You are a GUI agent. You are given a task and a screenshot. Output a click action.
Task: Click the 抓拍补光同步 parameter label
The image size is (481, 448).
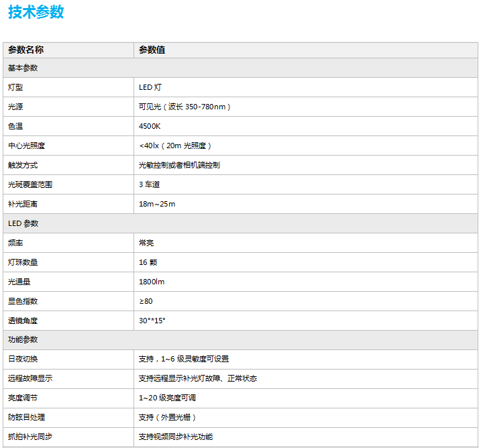[x=30, y=437]
